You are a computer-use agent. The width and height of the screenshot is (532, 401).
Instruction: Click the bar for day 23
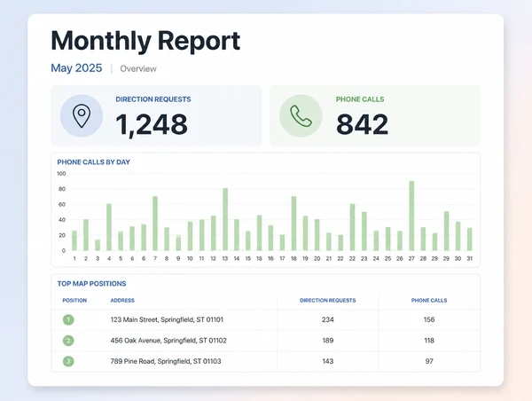[x=364, y=232]
